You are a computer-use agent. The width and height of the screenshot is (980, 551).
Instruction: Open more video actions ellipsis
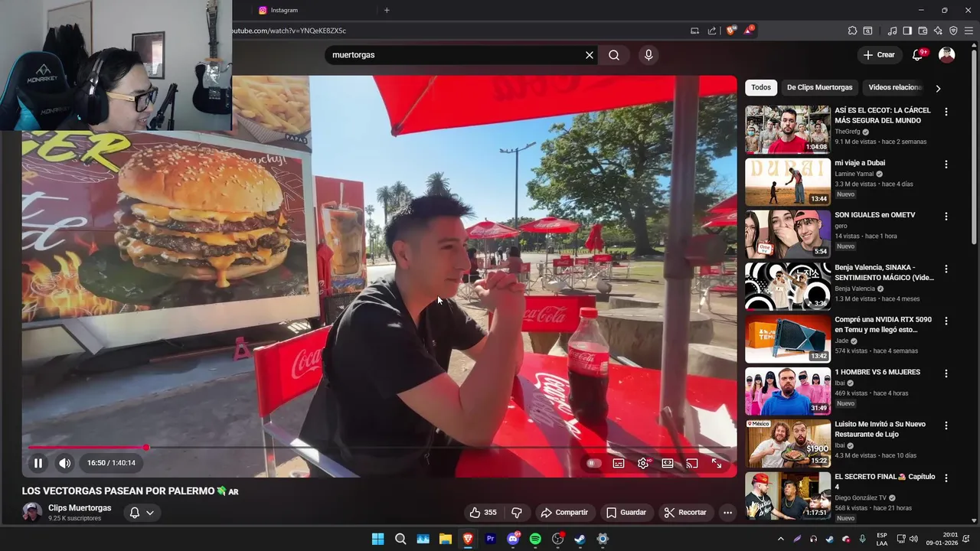point(728,513)
